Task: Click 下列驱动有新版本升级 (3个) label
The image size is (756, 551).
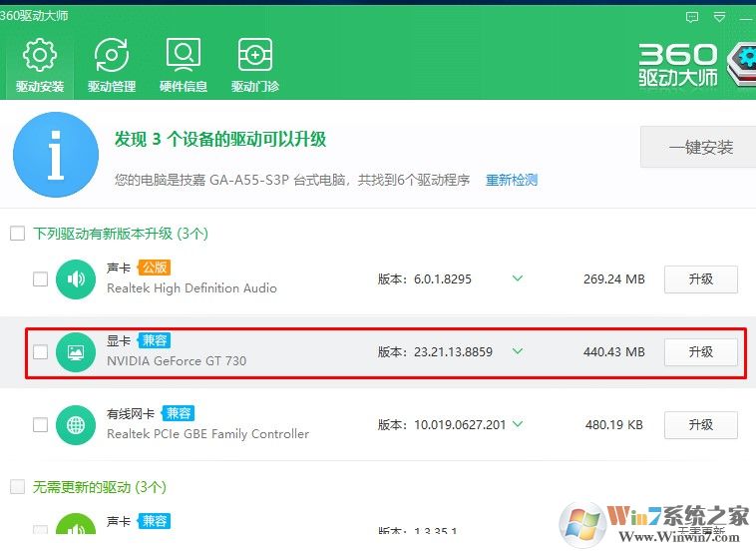Action: [121, 234]
